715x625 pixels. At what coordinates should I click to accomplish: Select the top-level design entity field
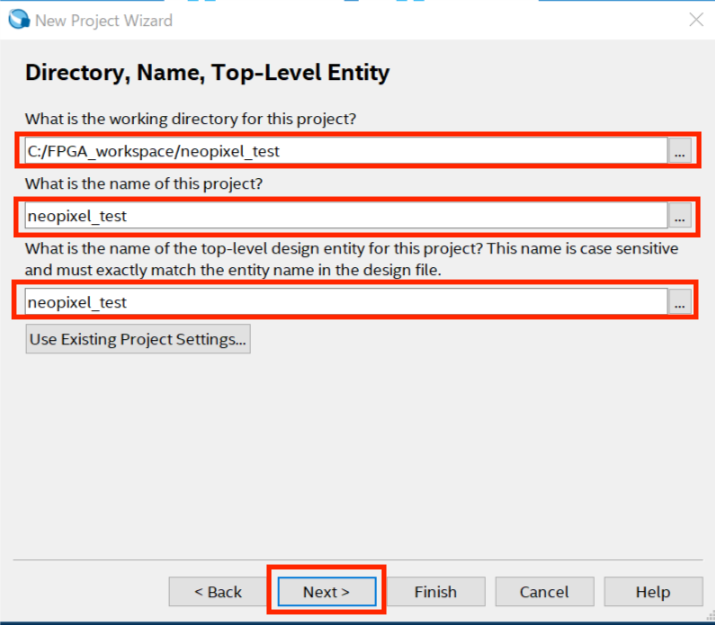pyautogui.click(x=345, y=302)
